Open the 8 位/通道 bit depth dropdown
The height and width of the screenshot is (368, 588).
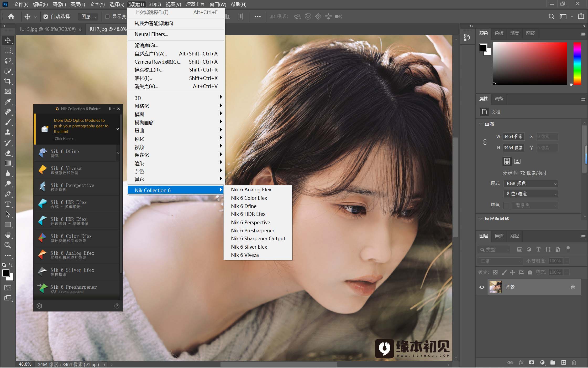(x=531, y=194)
